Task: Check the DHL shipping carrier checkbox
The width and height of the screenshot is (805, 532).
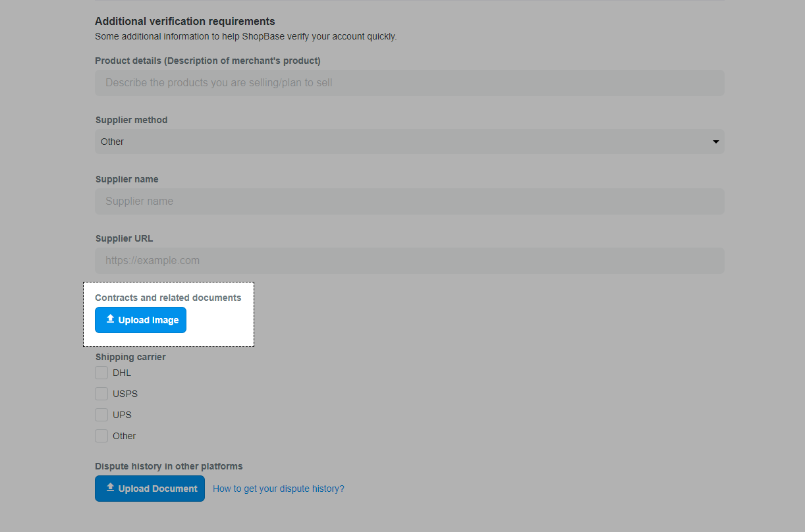Action: (x=101, y=373)
